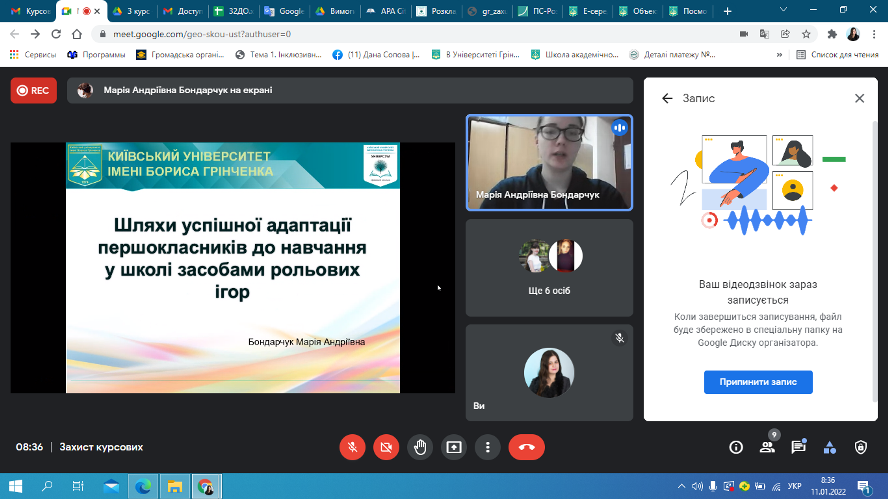Unmute the microphone in the call bar
Viewport: 888px width, 499px height.
[352, 447]
